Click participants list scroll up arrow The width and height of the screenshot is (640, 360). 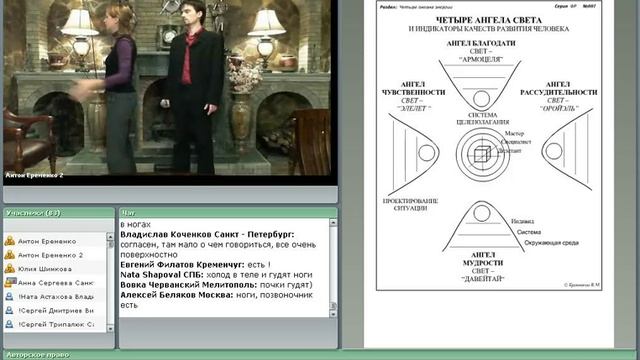(x=110, y=237)
